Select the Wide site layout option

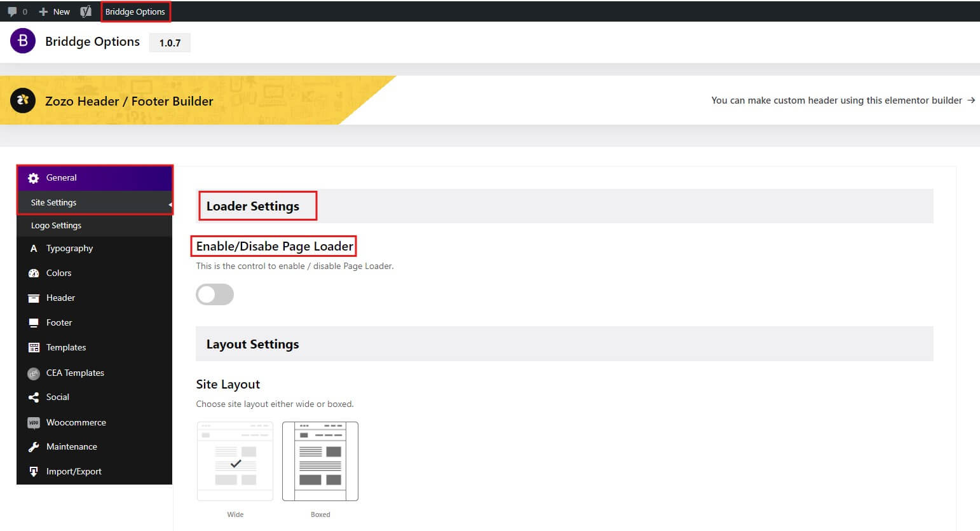click(235, 462)
